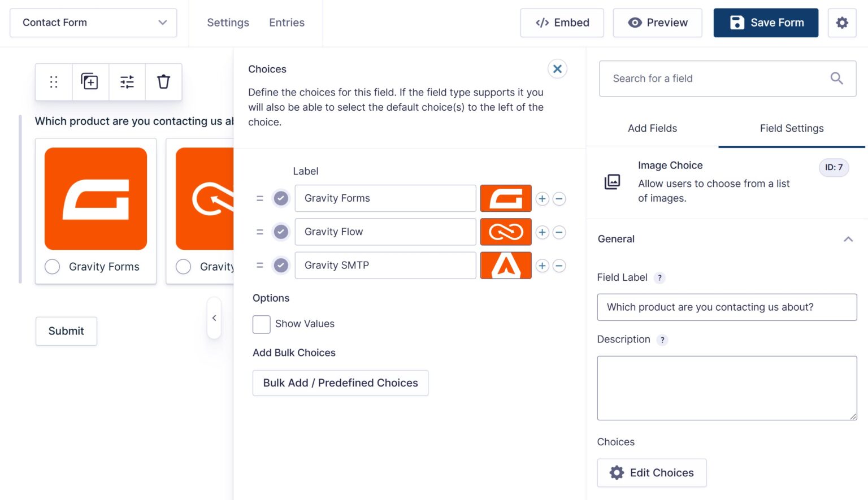Open the Add Fields tab
The width and height of the screenshot is (868, 500).
(652, 128)
